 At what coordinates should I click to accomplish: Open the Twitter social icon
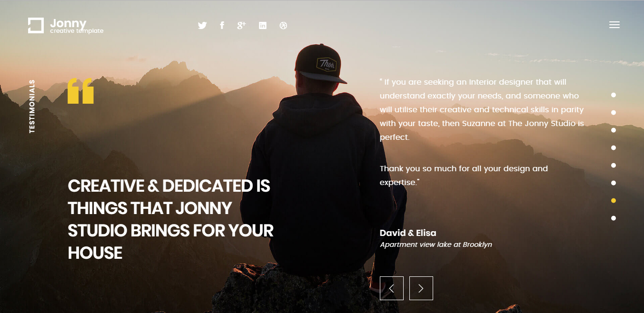coord(202,26)
